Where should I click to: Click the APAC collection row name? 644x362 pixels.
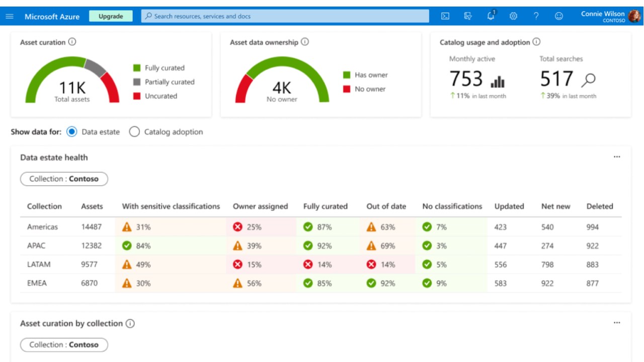(37, 246)
